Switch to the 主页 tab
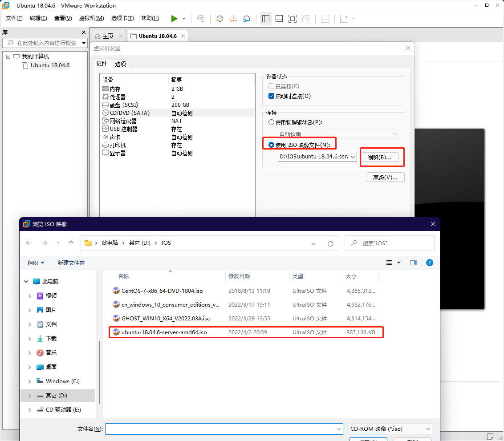This screenshot has height=441, width=504. point(108,36)
